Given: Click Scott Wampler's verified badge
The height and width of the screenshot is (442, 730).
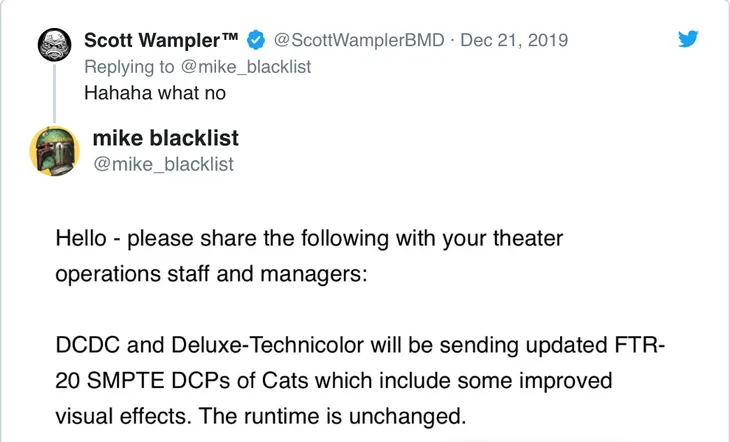Looking at the screenshot, I should (x=256, y=40).
